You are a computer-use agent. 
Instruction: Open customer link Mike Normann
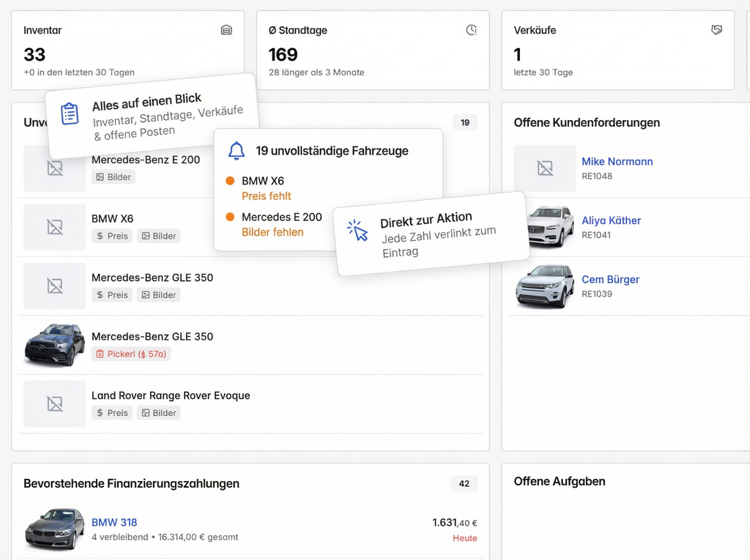pos(617,162)
